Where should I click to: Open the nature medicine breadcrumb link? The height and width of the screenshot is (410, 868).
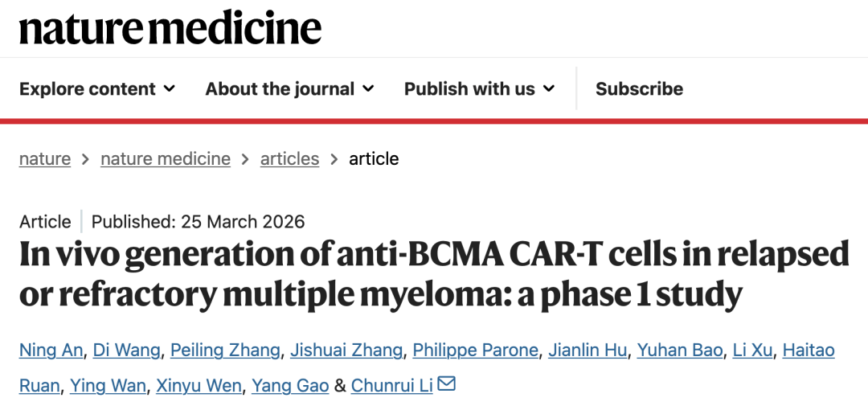click(166, 159)
